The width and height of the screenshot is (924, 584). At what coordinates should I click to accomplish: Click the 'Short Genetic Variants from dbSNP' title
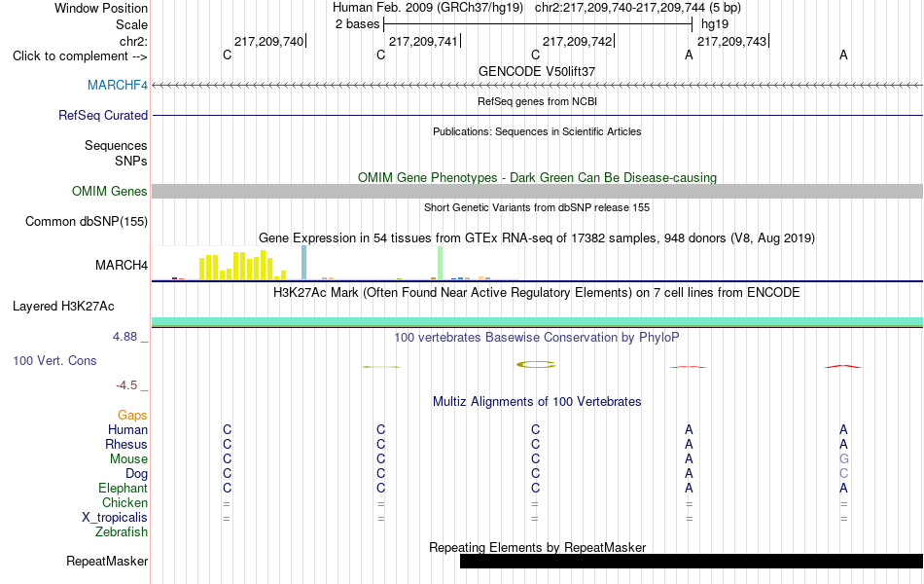tap(537, 207)
